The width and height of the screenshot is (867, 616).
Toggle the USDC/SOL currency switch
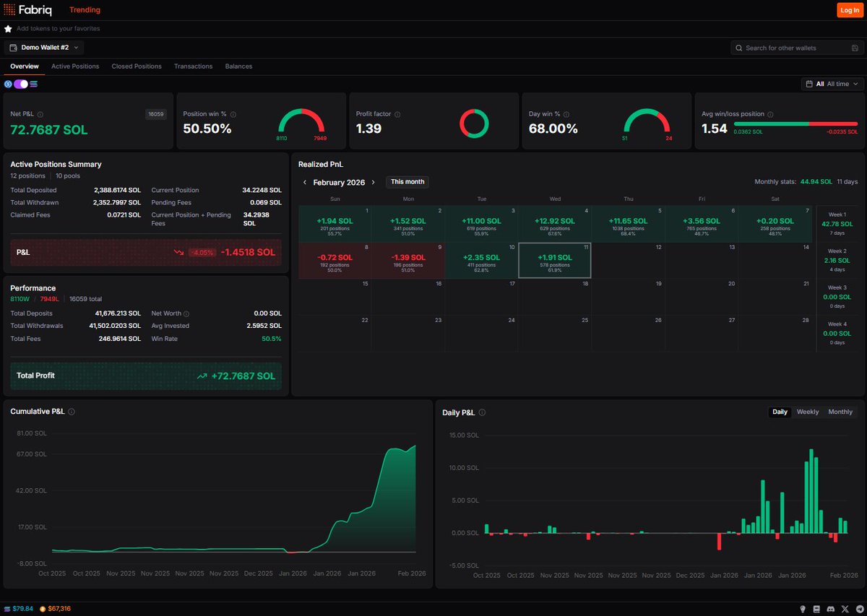click(20, 84)
